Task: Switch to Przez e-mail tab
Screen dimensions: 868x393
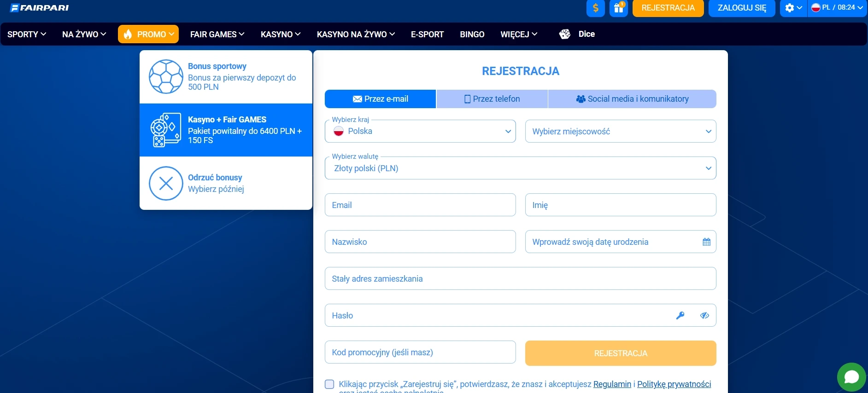Action: 381,99
